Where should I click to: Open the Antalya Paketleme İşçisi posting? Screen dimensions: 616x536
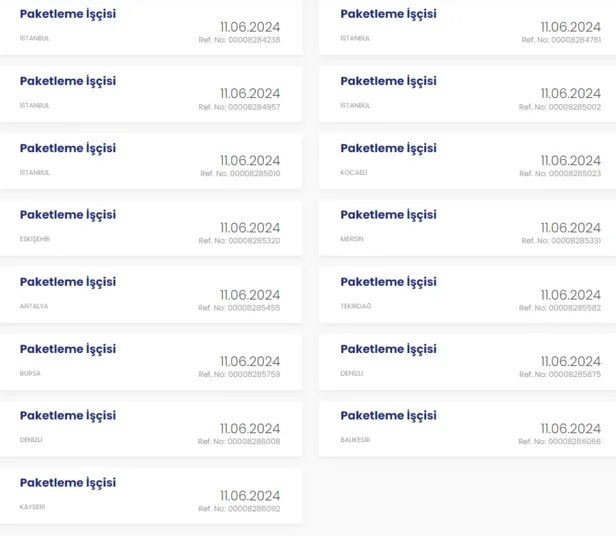coord(68,282)
